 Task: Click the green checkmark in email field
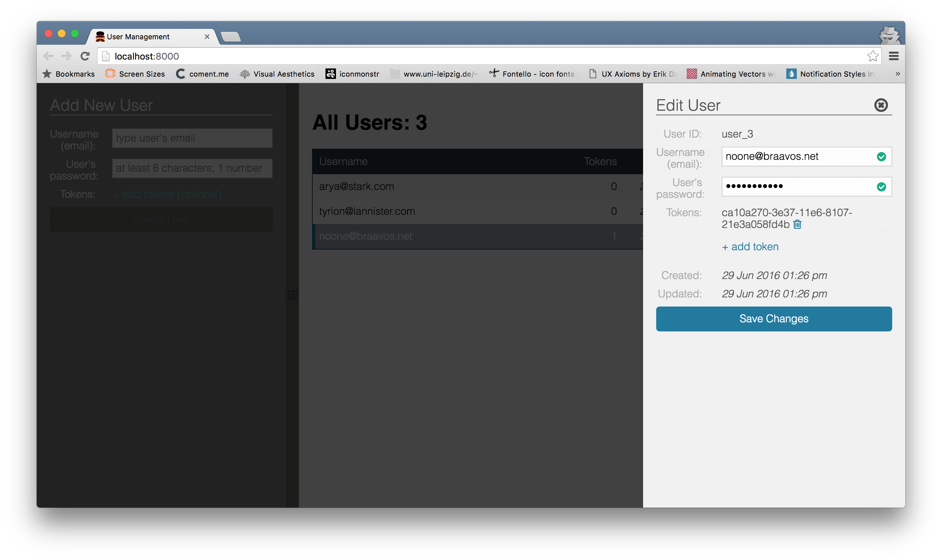pos(881,157)
